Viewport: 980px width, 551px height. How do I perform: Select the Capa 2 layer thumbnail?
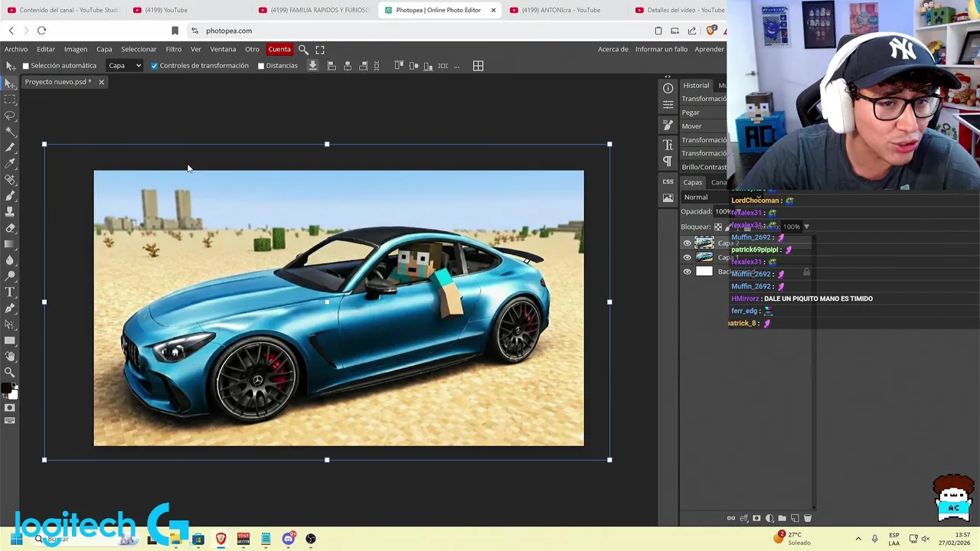click(704, 243)
